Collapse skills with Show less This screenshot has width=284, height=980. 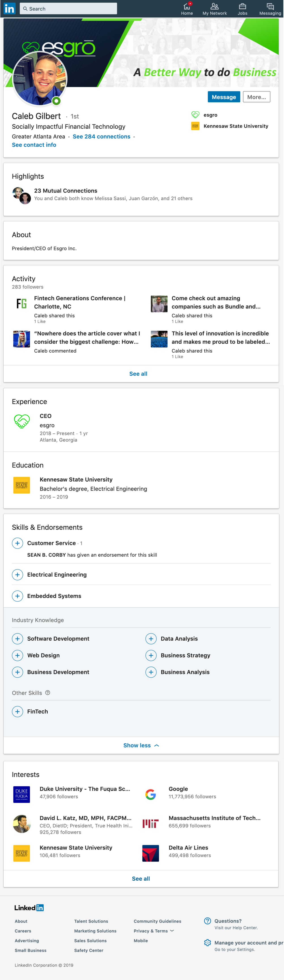coord(141,745)
